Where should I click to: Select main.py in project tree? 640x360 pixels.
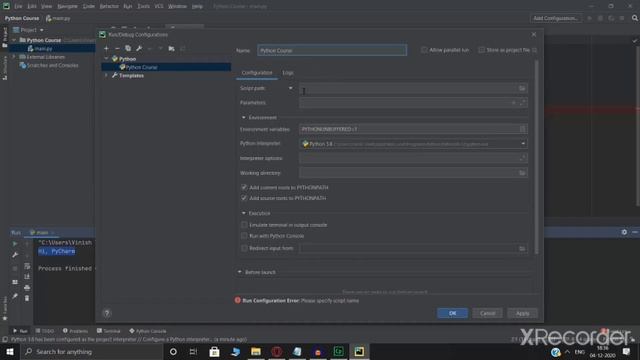point(43,49)
